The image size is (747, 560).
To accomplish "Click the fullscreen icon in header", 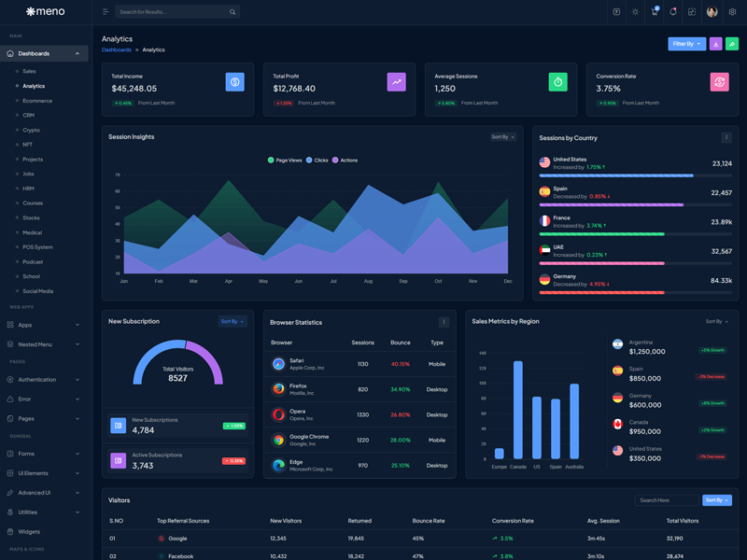I will 692,12.
